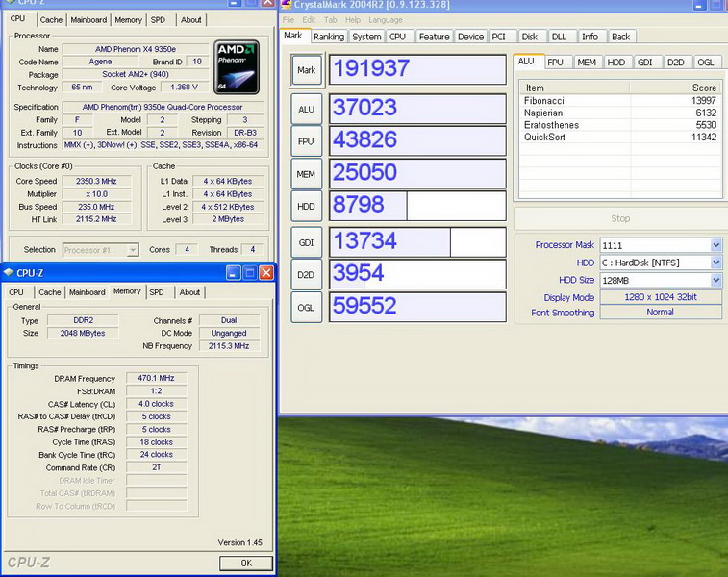The image size is (728, 577).
Task: Open the HDD drive selection dropdown
Action: 715,263
